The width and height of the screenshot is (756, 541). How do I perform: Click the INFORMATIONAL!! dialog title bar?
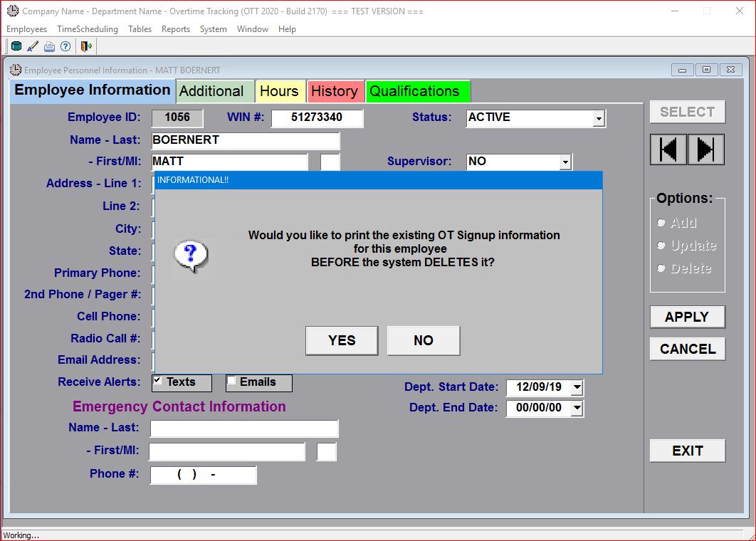pos(379,180)
